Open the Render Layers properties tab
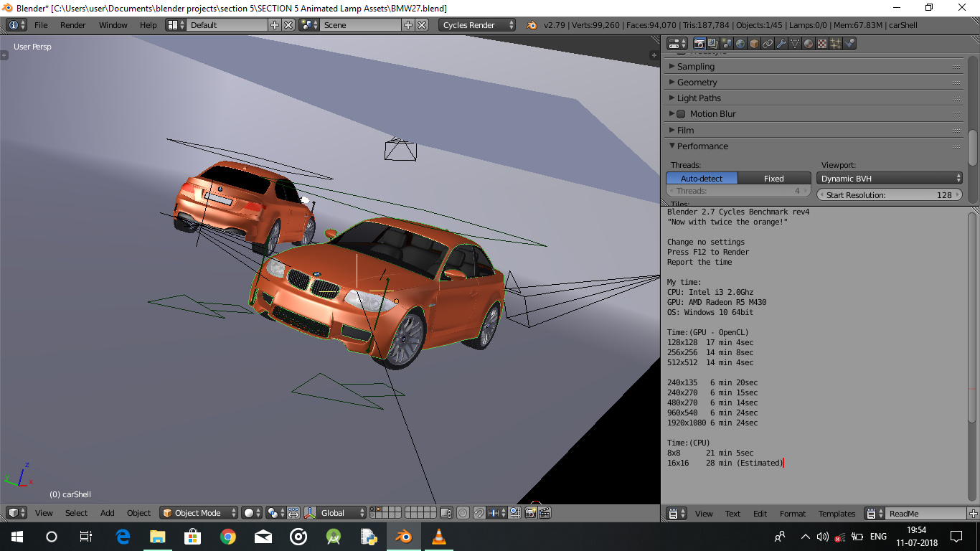Screen dimensions: 980x551 [713, 44]
